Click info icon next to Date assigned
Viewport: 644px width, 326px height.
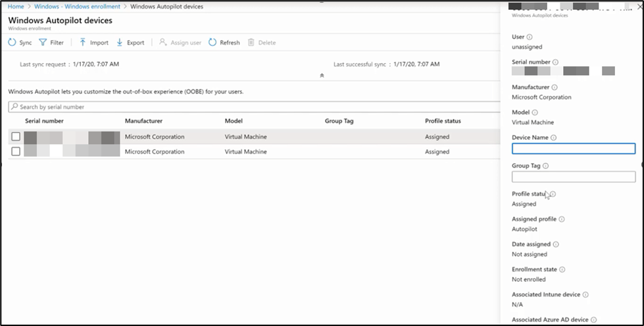click(556, 244)
